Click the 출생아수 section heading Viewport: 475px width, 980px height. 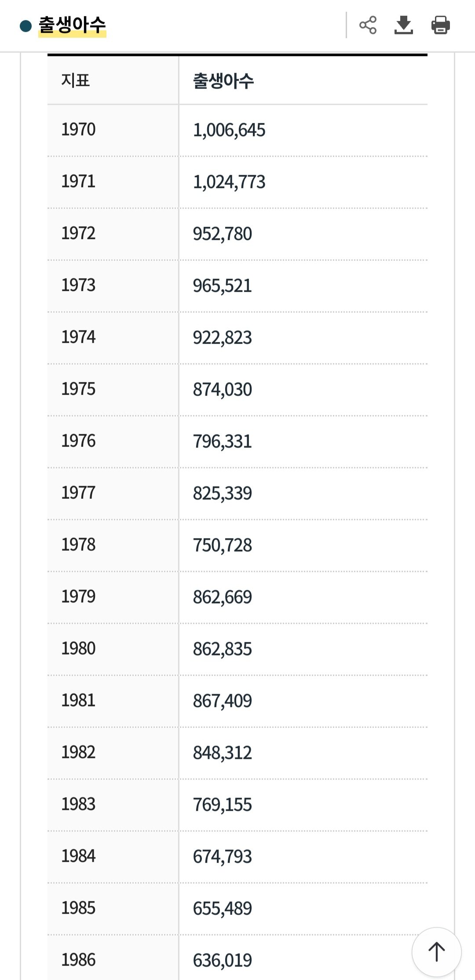[72, 25]
